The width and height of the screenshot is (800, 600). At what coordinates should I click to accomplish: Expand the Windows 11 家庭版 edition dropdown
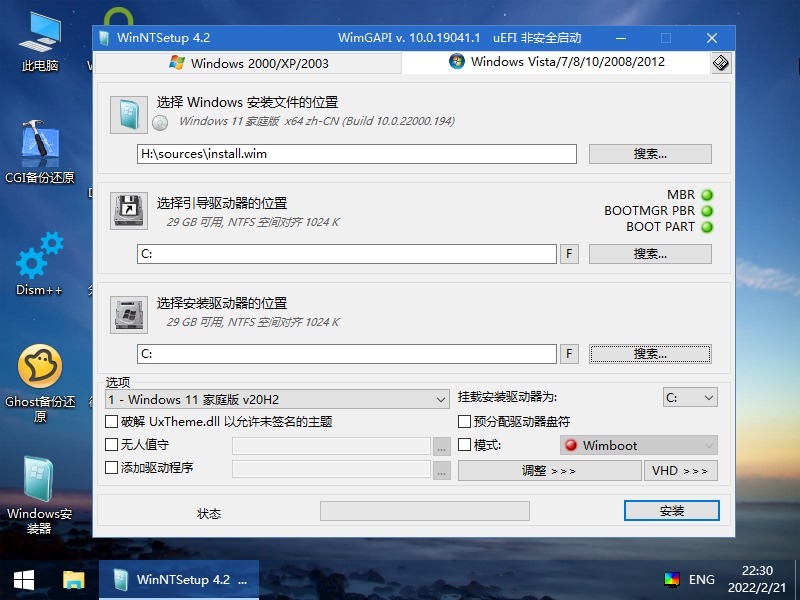278,399
